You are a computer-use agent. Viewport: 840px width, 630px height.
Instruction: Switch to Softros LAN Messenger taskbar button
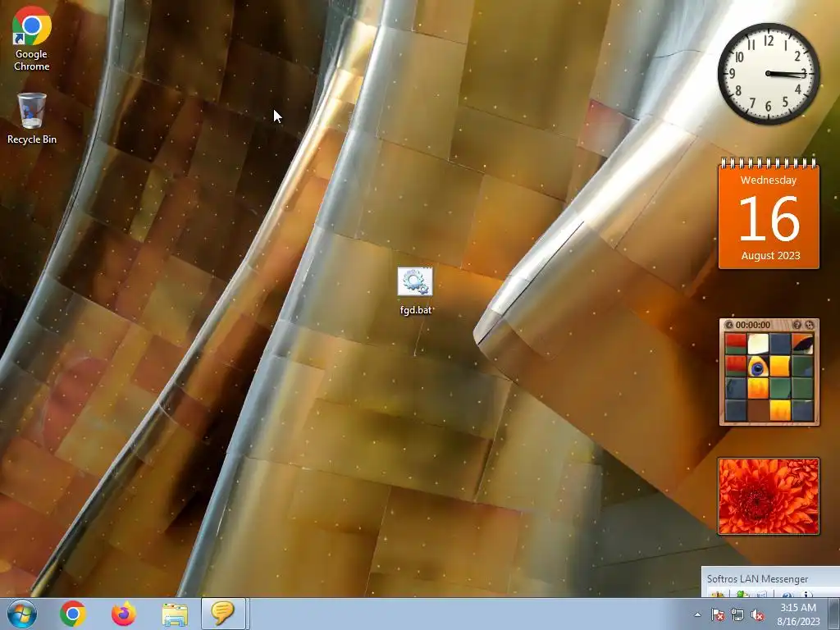pos(223,614)
